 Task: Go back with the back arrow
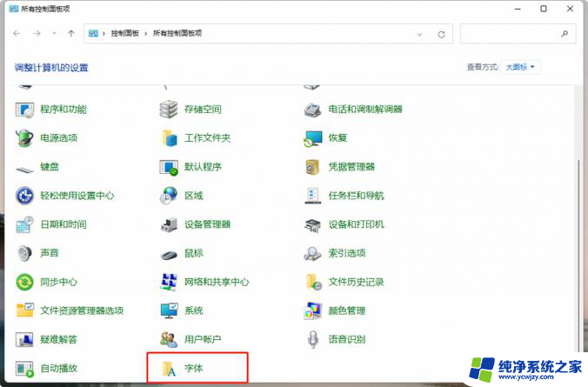(17, 33)
